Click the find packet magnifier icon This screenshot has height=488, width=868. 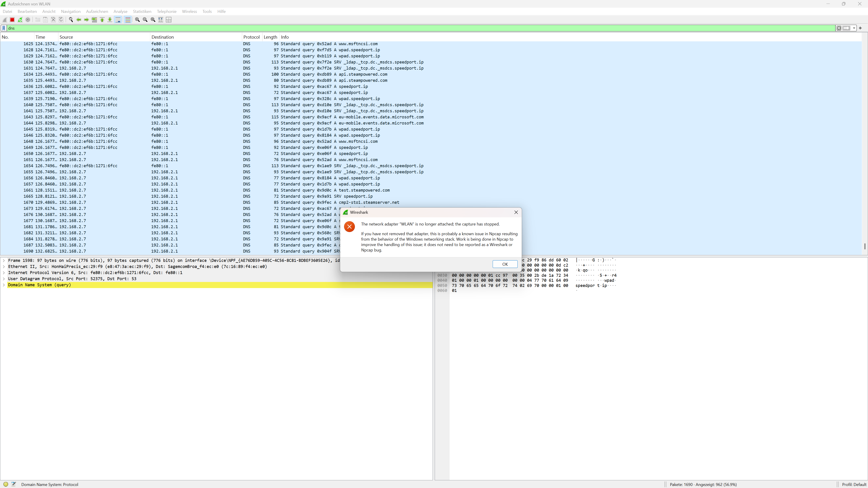point(71,20)
